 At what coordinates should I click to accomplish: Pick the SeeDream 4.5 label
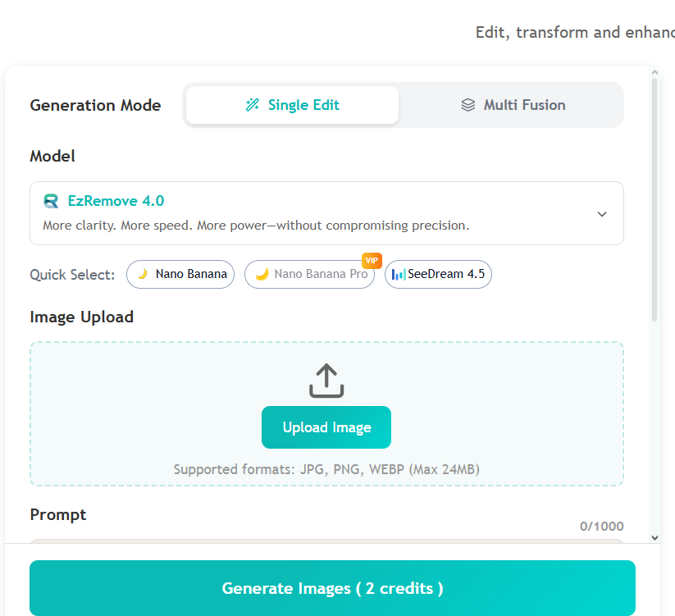[x=446, y=275]
